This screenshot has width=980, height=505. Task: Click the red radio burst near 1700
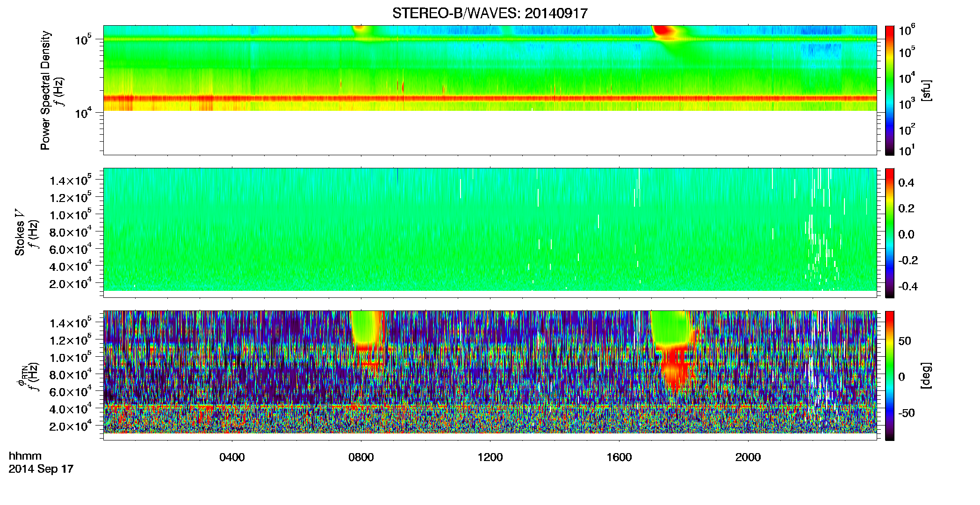665,32
